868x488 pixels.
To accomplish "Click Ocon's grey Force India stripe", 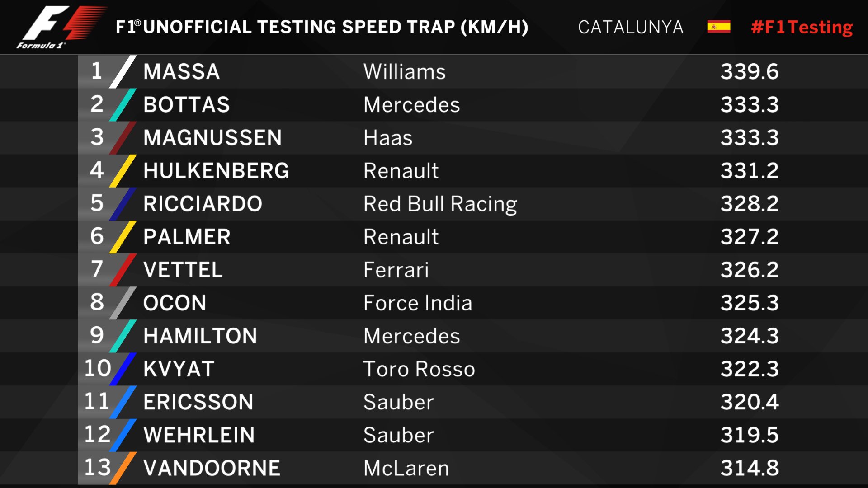I will pos(123,303).
